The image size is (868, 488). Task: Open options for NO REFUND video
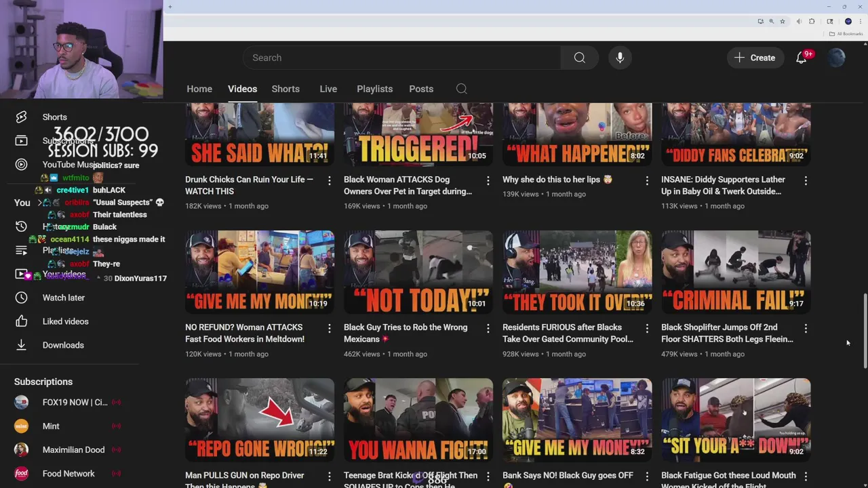click(330, 329)
